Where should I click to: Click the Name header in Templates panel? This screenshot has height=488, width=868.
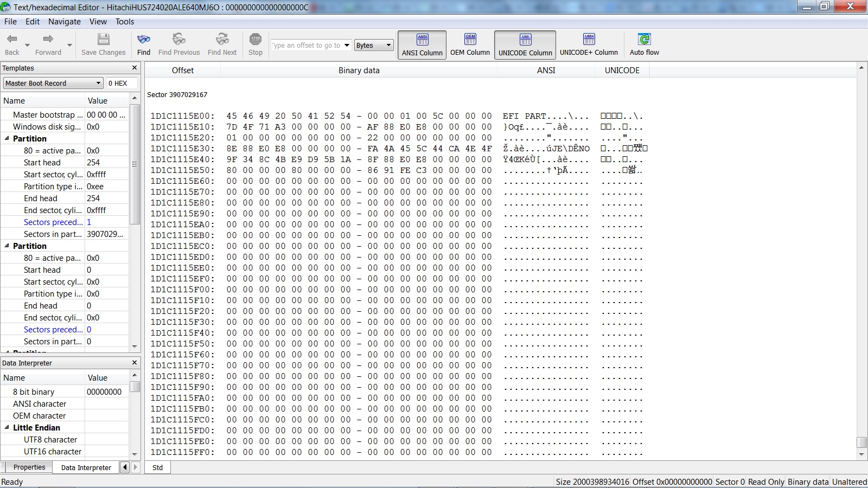[x=42, y=100]
